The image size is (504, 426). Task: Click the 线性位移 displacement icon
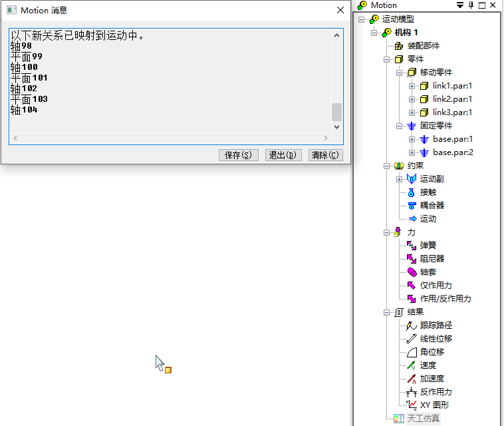coord(412,339)
